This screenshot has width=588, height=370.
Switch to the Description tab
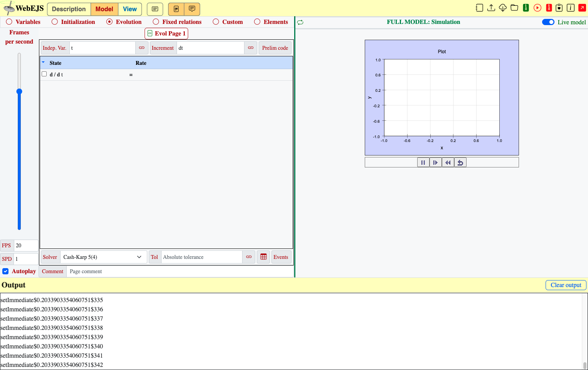pos(69,9)
